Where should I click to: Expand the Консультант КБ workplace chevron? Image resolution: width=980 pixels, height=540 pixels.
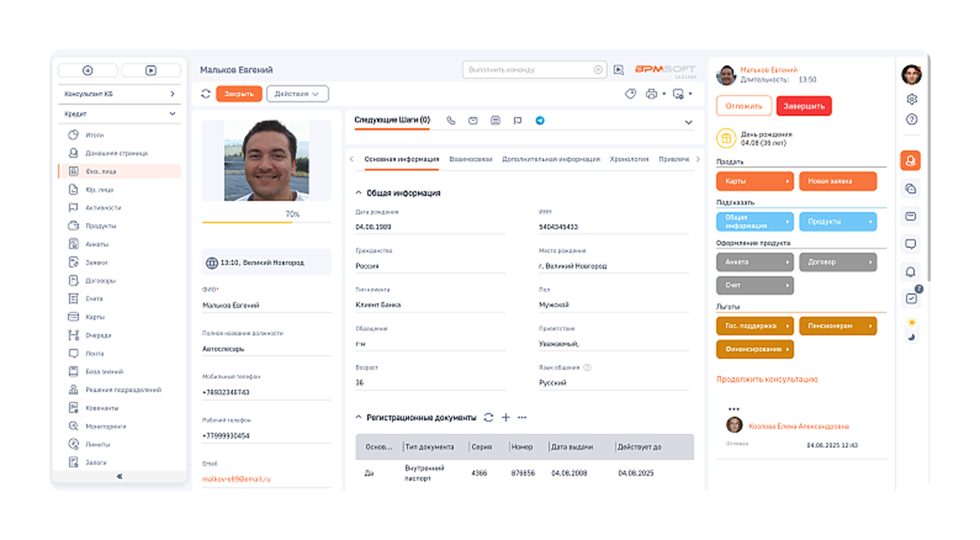click(172, 94)
